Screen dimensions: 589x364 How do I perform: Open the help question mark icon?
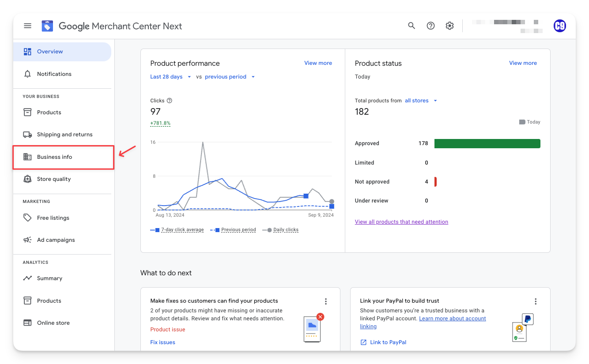pyautogui.click(x=430, y=26)
